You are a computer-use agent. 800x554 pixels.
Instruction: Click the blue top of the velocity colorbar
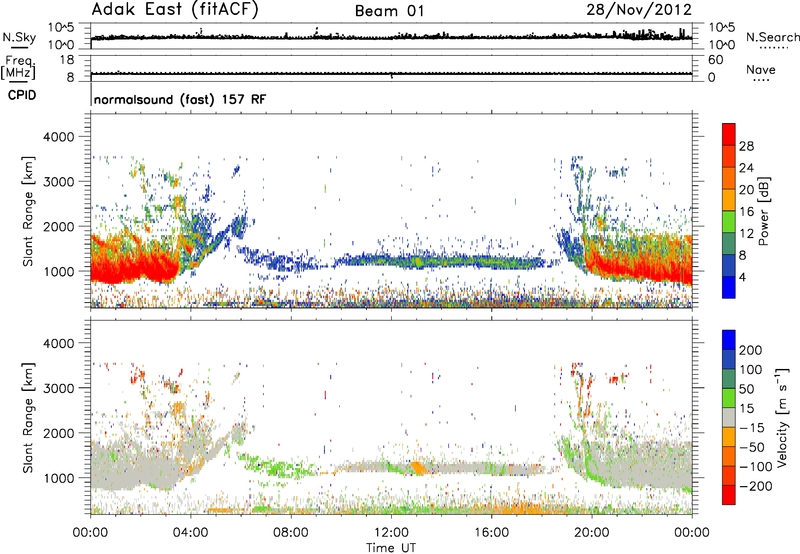(729, 340)
